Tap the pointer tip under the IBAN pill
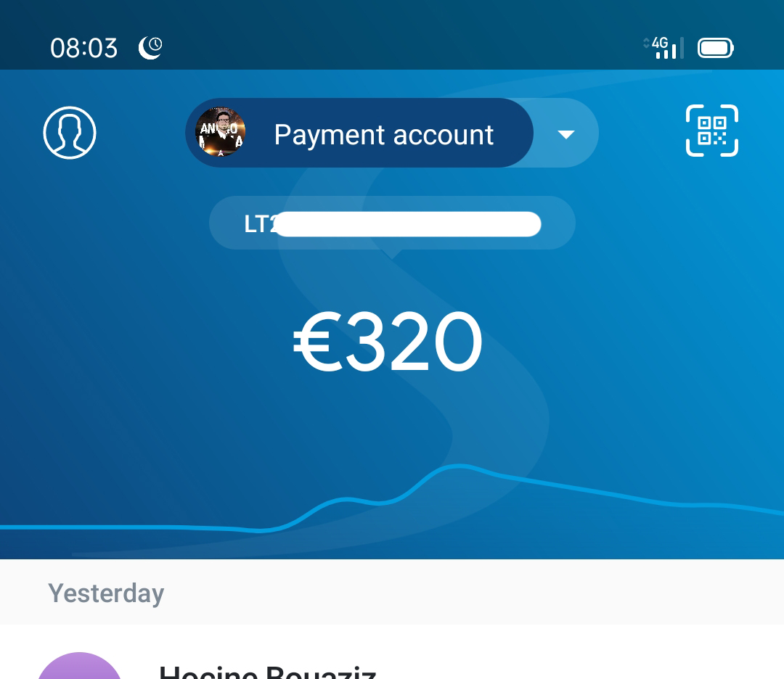The width and height of the screenshot is (784, 679). point(392,254)
